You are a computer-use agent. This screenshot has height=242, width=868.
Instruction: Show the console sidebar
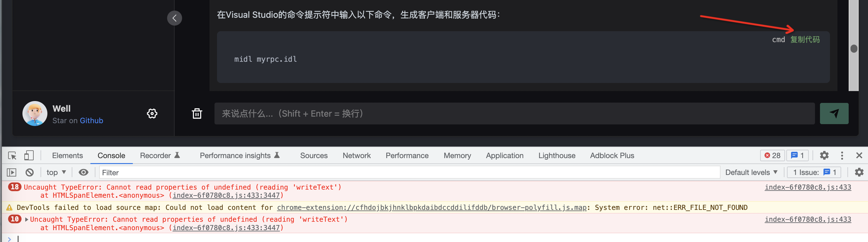(x=12, y=172)
